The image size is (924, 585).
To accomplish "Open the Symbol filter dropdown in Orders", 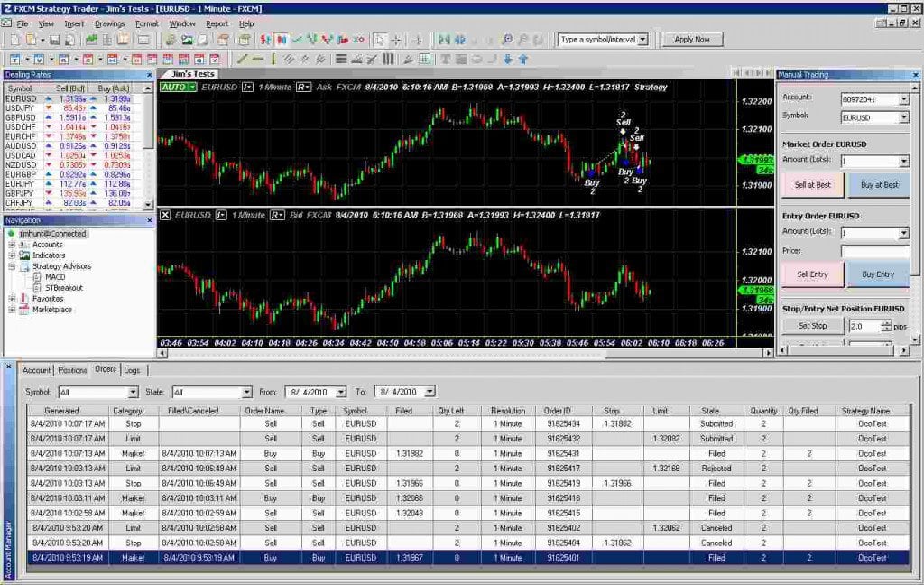I will (x=134, y=392).
